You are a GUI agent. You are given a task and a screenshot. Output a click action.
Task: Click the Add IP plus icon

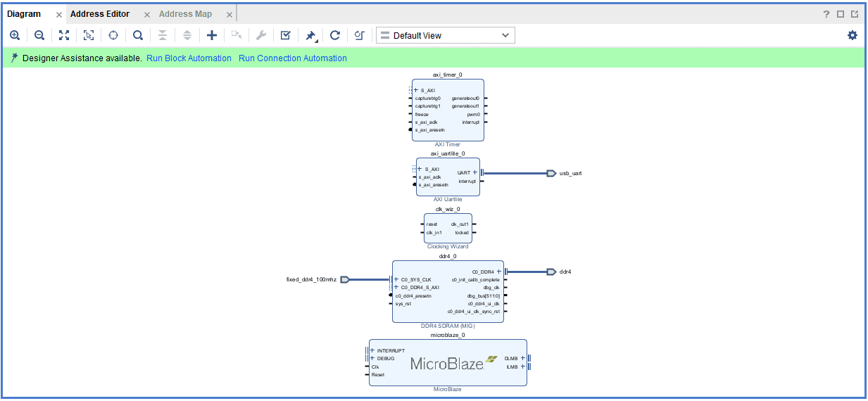click(x=211, y=35)
